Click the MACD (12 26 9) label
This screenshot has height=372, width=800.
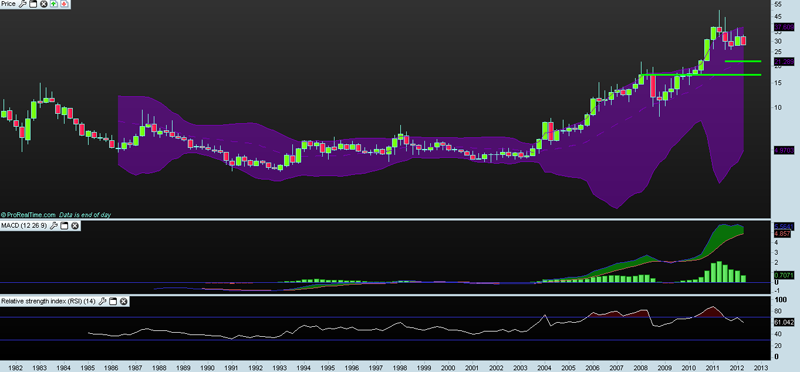click(24, 226)
